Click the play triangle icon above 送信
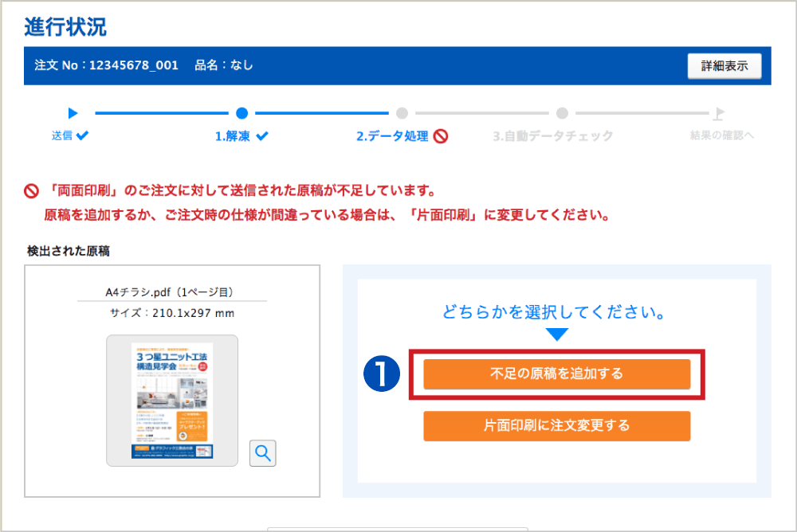The height and width of the screenshot is (532, 797). click(73, 113)
